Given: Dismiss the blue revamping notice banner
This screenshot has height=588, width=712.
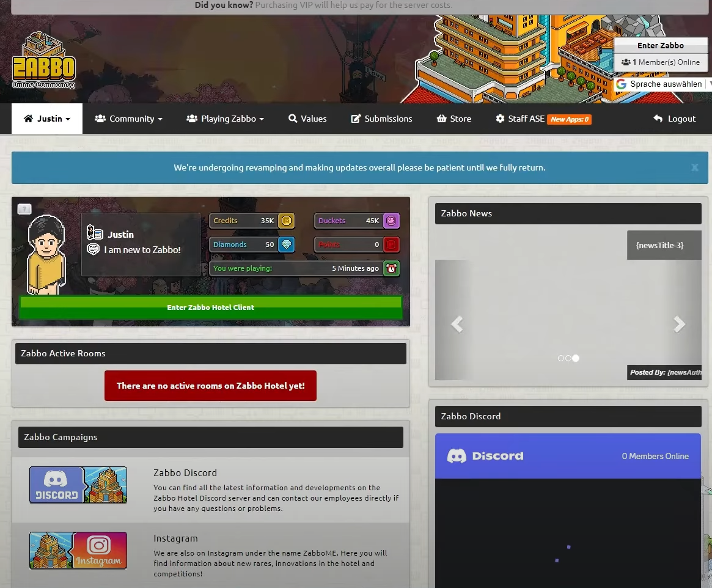Looking at the screenshot, I should 695,167.
